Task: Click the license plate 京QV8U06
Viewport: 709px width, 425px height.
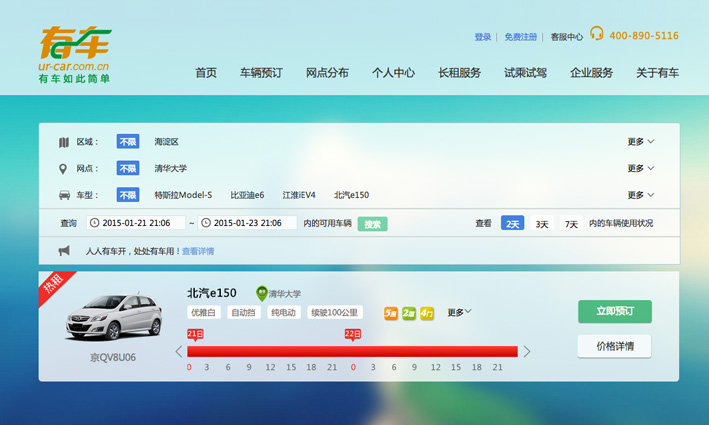Action: tap(113, 358)
